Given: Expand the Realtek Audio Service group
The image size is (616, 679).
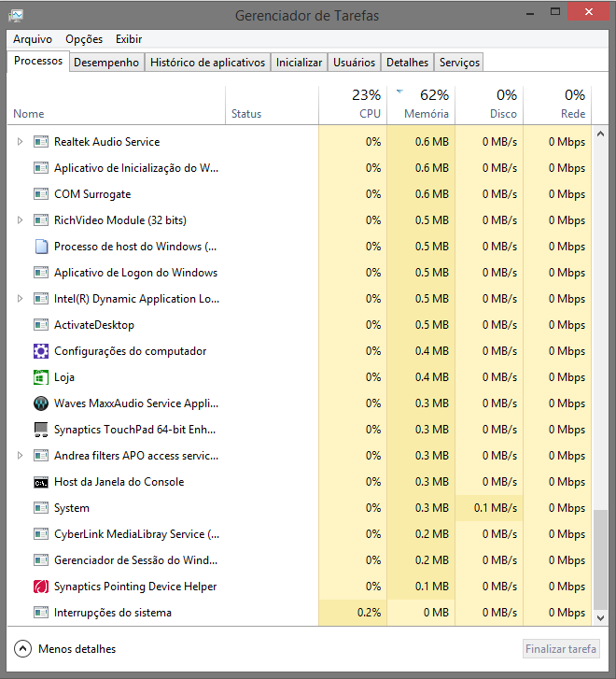Looking at the screenshot, I should pos(20,142).
